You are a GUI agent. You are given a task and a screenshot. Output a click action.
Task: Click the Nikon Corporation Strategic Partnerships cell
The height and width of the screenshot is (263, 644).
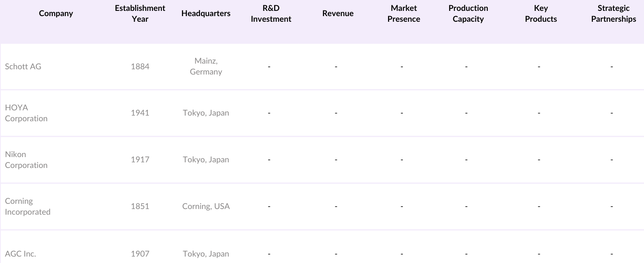click(x=611, y=159)
